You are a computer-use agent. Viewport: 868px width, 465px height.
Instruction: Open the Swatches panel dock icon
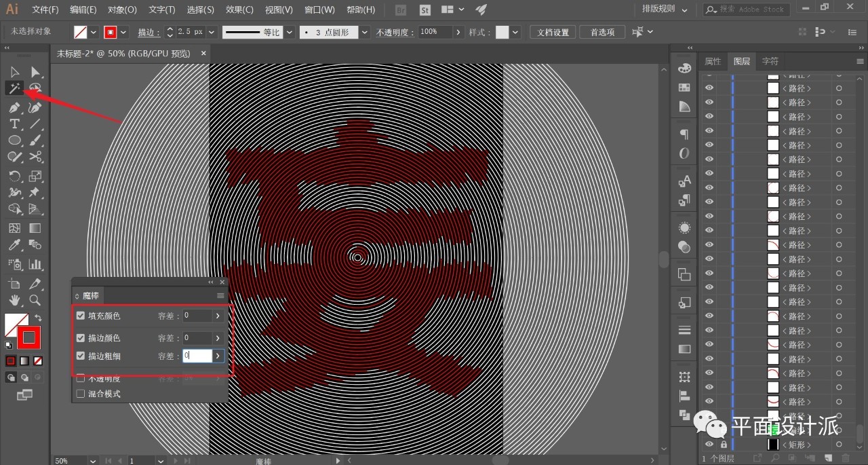point(684,88)
